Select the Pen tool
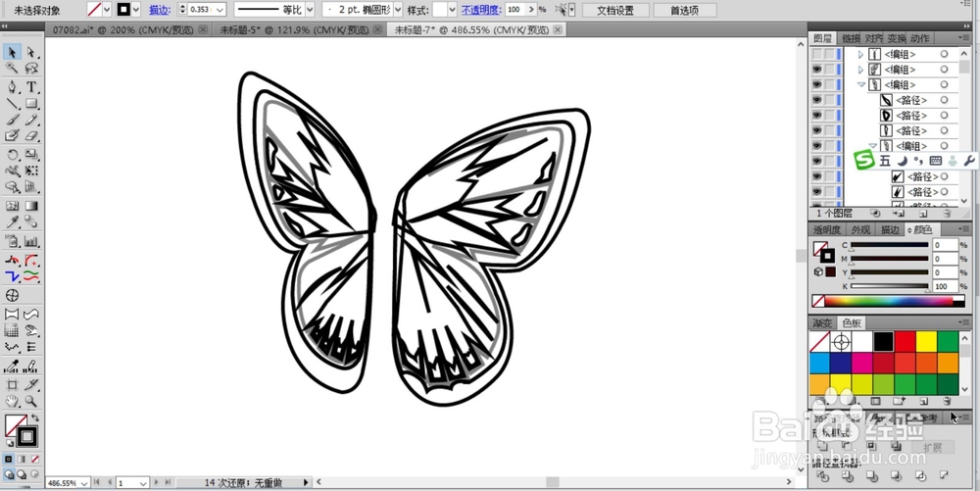 coord(12,87)
